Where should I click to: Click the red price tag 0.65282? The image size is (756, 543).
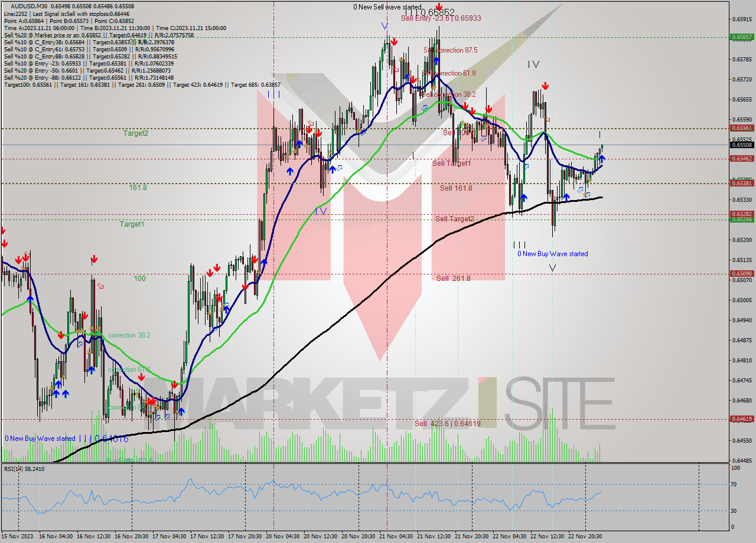point(742,214)
